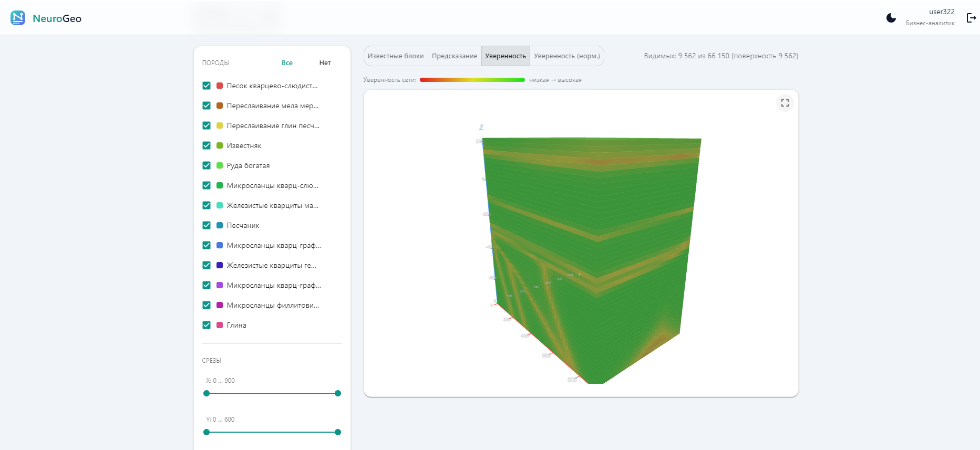
Task: Click the Y slice slider left handle
Action: point(207,432)
